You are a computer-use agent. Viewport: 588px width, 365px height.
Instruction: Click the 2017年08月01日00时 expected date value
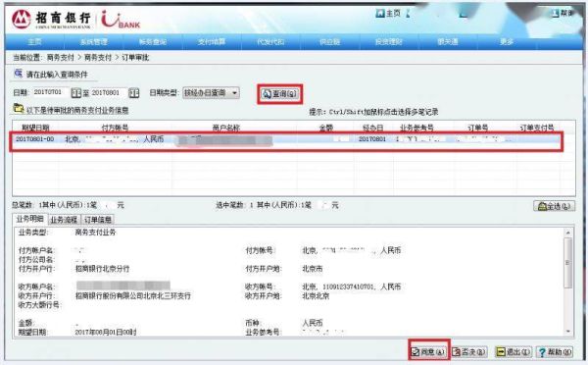pos(106,333)
